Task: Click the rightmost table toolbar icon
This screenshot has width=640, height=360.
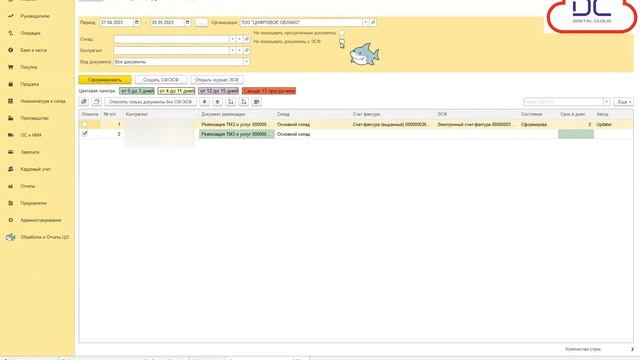Action: tap(257, 102)
